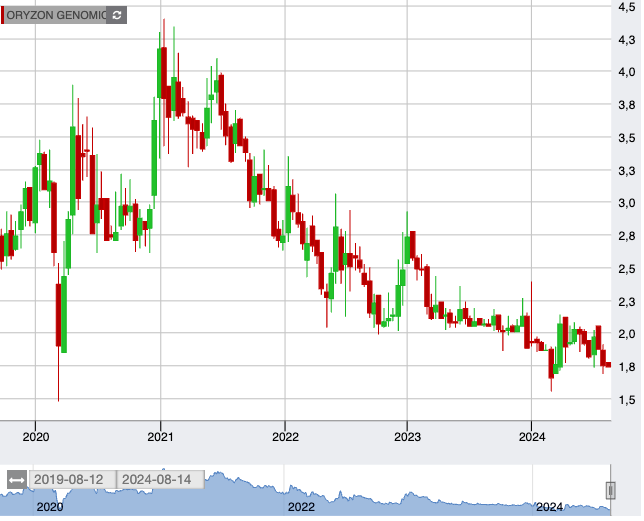The image size is (644, 521).
Task: Click the 4,3 price axis label
Action: [627, 40]
